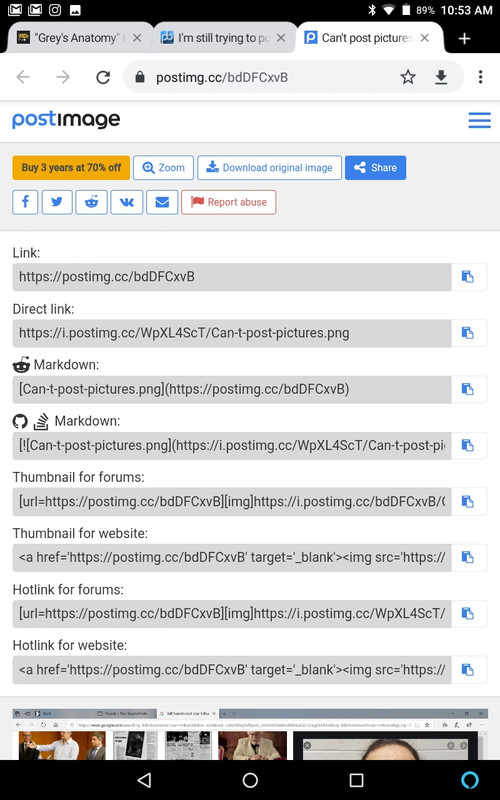
Task: Open the postimage hamburger menu
Action: coord(479,120)
